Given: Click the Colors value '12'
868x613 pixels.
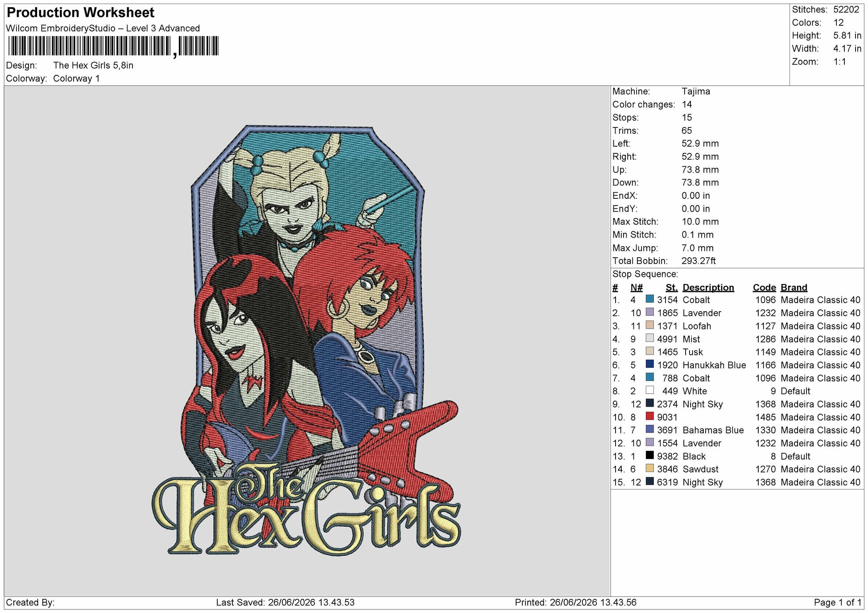Looking at the screenshot, I should coord(839,23).
